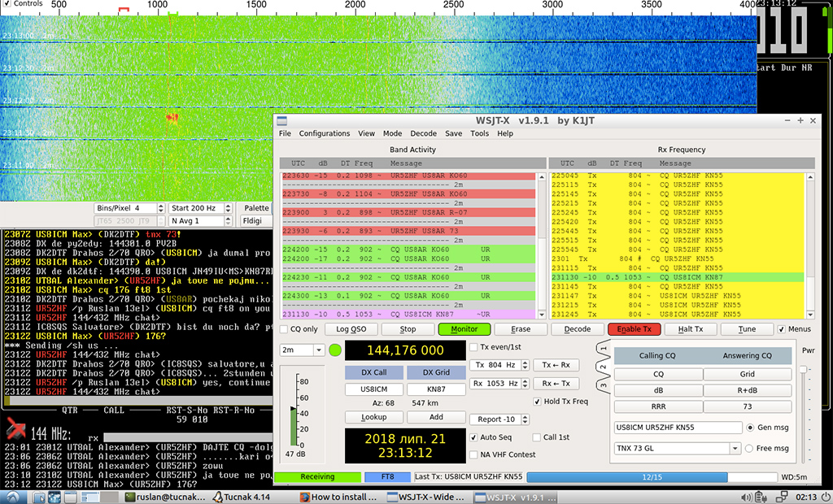Viewport: 833px width, 504px height.
Task: Adjust the N Avg 1 spinner
Action: [201, 221]
